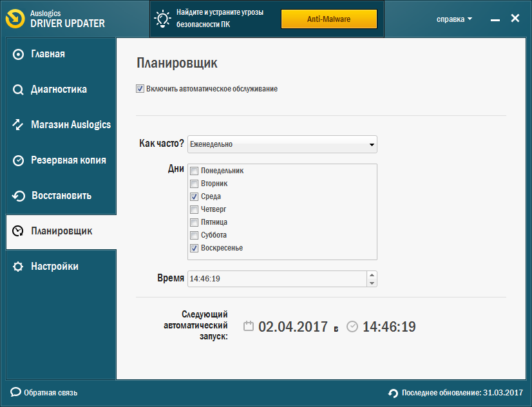Screen dimensions: 532x407
Task: Enable the Пятница checkbox
Action: point(194,222)
